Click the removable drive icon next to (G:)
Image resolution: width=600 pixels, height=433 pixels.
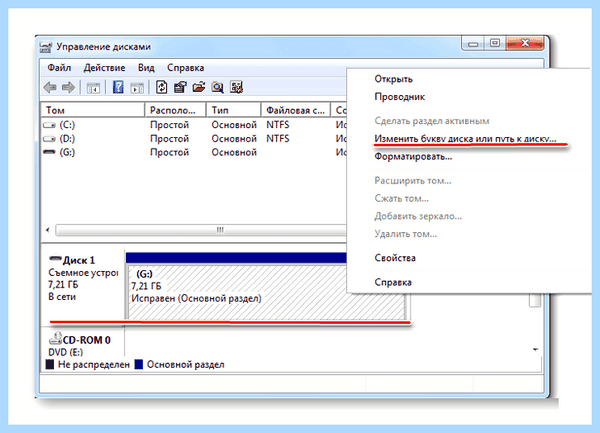49,152
